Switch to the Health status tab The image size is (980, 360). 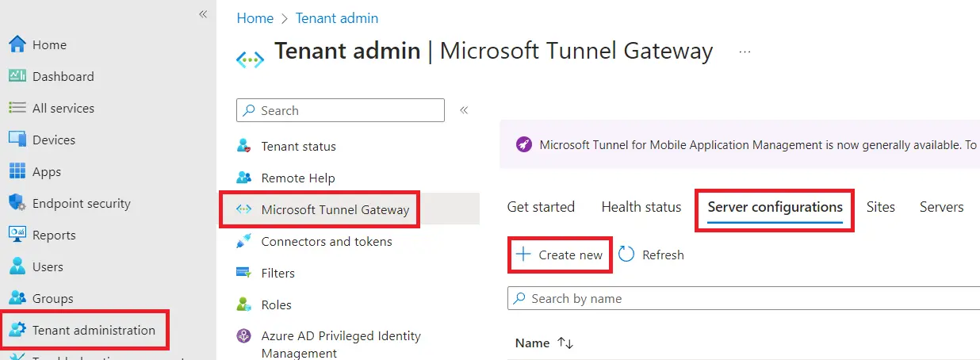[641, 207]
